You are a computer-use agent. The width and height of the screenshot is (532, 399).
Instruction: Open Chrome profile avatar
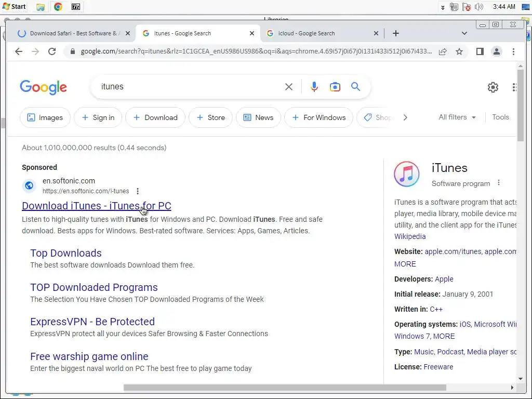click(x=496, y=51)
